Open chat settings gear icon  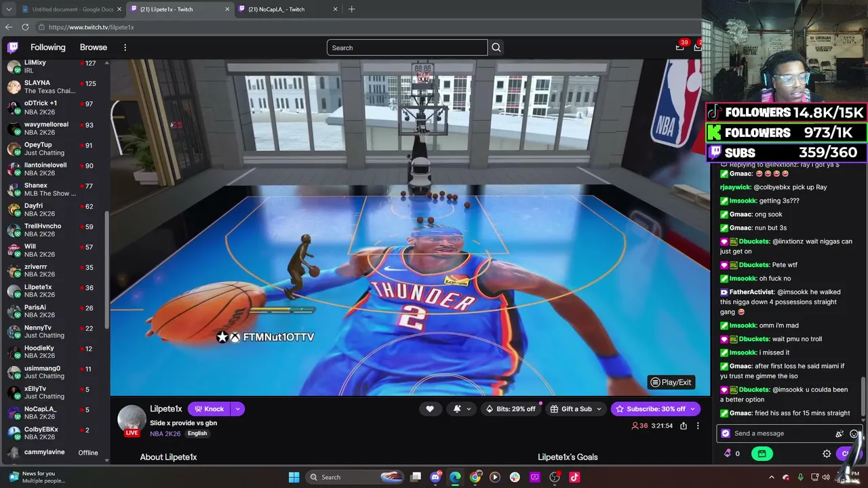click(827, 453)
